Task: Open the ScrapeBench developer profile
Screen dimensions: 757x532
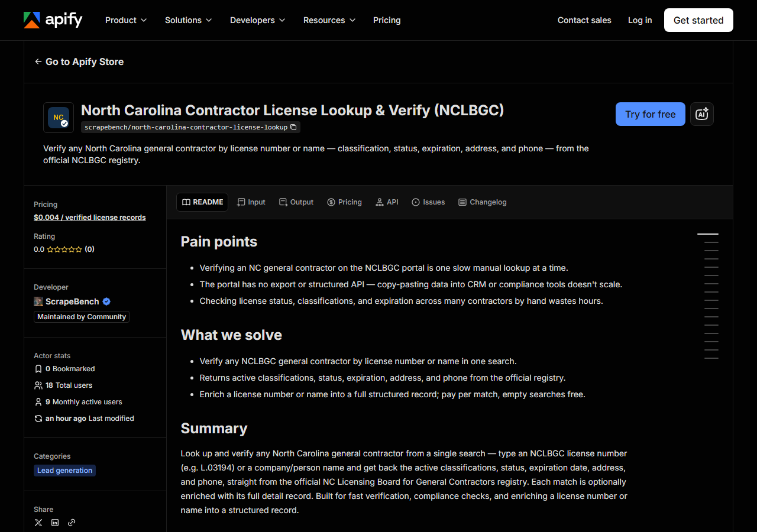Action: (x=72, y=301)
